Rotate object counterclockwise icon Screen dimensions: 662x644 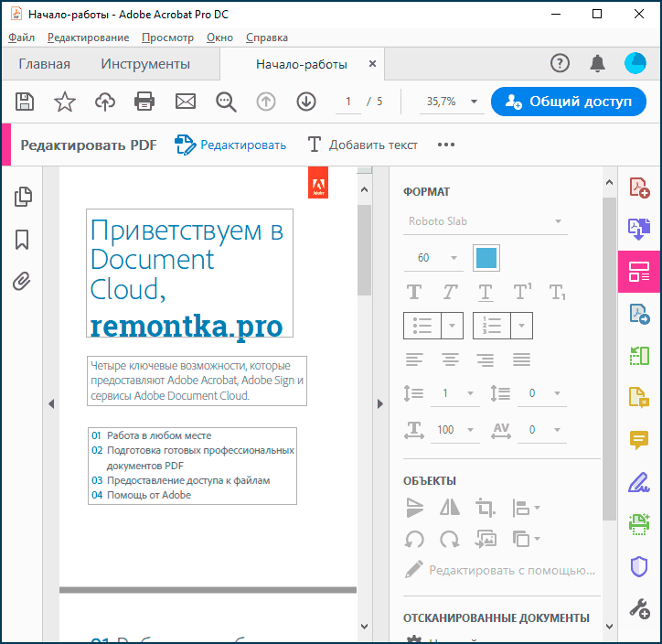414,540
